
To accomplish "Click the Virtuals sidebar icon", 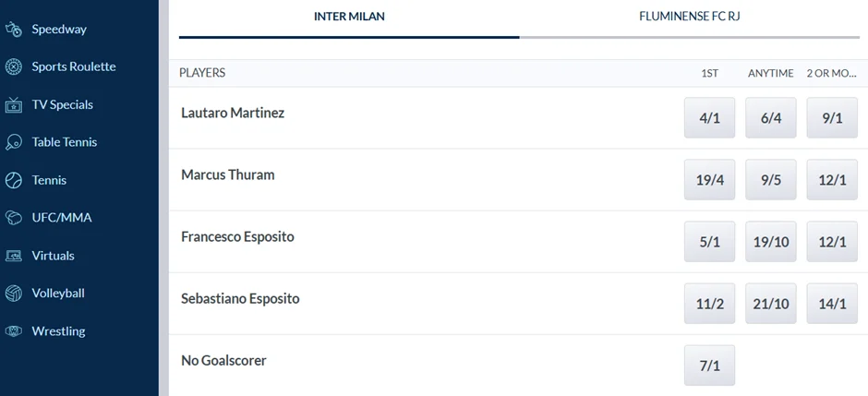I will point(14,256).
